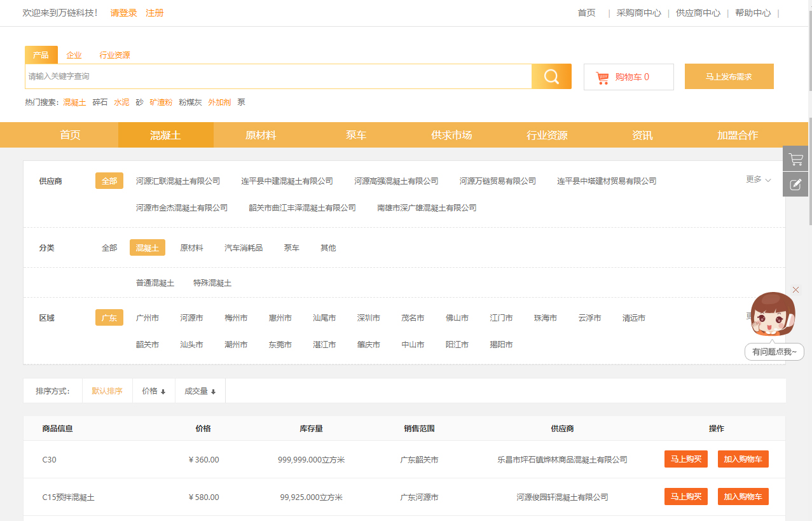812x521 pixels.
Task: Select 混凝土 category filter chip
Action: [147, 248]
